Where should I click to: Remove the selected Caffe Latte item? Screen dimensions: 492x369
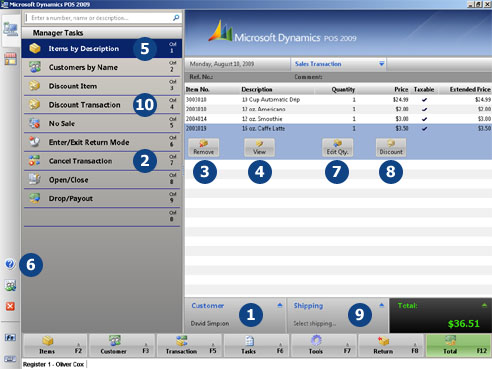pyautogui.click(x=203, y=148)
